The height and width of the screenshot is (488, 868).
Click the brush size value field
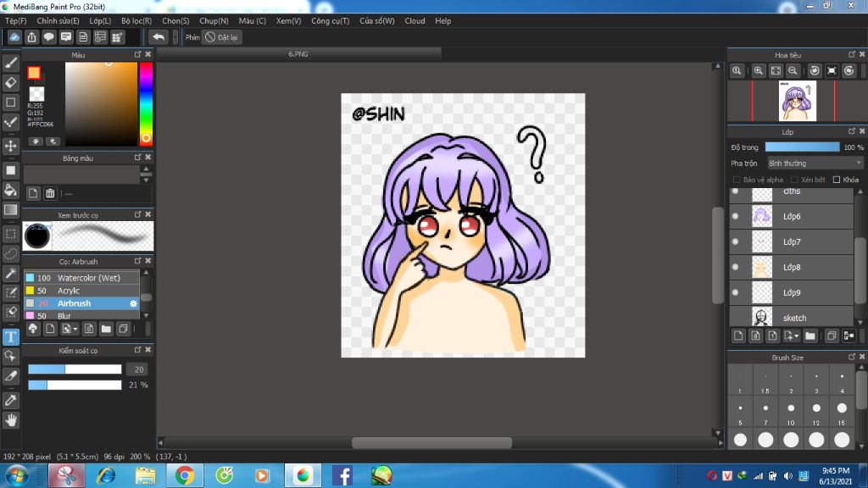pos(138,369)
